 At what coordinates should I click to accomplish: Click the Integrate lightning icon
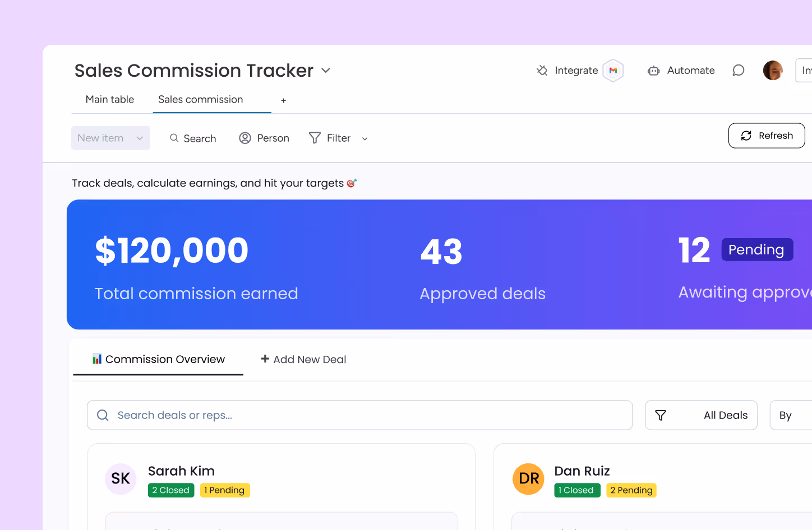[x=542, y=70]
